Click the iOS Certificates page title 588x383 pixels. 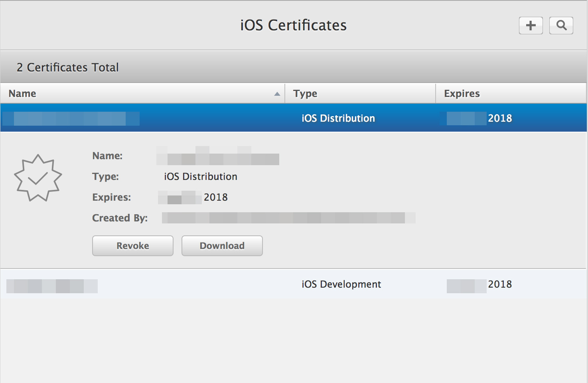click(293, 25)
